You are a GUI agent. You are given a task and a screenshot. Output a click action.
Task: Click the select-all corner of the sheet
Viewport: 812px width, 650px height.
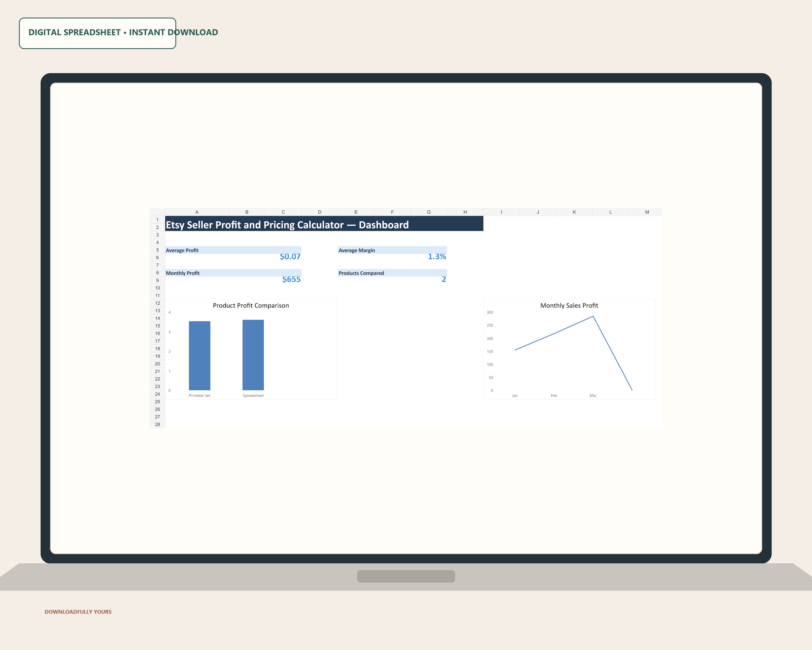coord(158,212)
